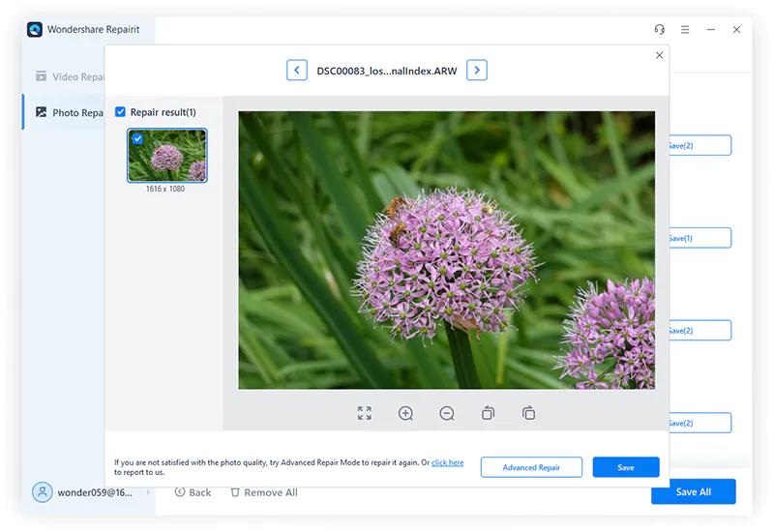Image resolution: width=774 pixels, height=532 pixels.
Task: Open the 'click here' report link
Action: [447, 462]
